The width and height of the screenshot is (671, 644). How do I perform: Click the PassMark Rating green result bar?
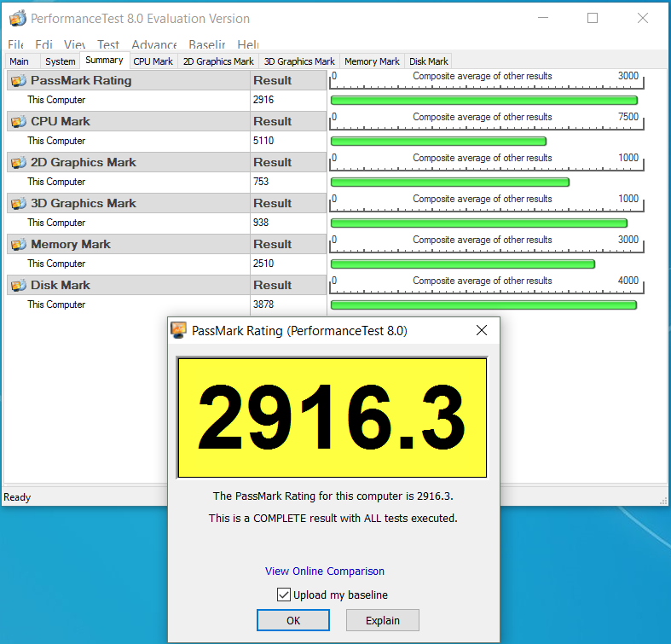[x=484, y=101]
